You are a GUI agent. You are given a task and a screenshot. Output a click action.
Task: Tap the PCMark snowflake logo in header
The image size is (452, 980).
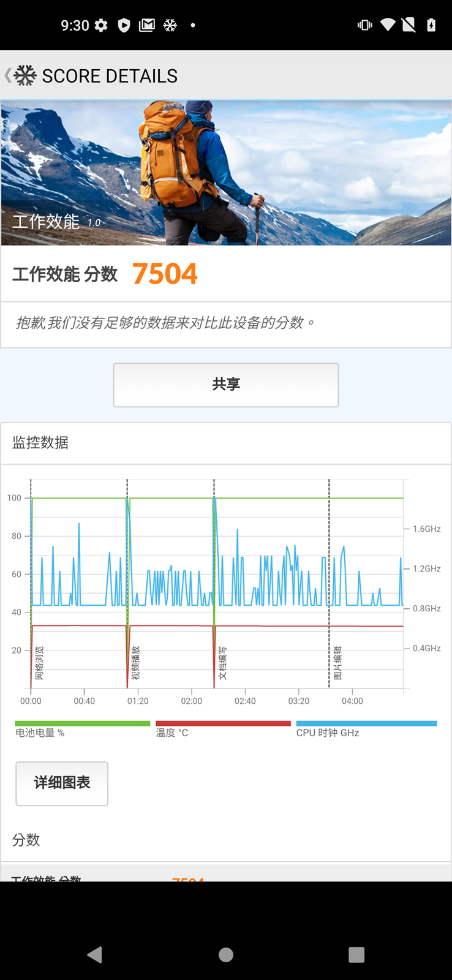(x=25, y=75)
